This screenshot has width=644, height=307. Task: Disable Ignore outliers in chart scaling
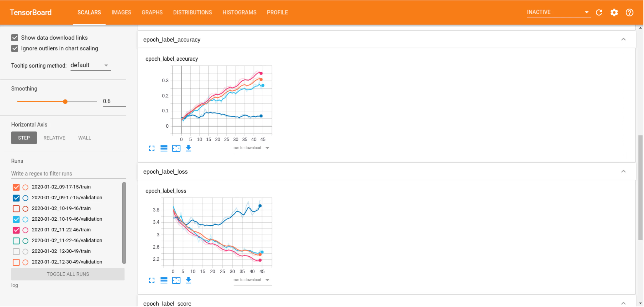(15, 48)
